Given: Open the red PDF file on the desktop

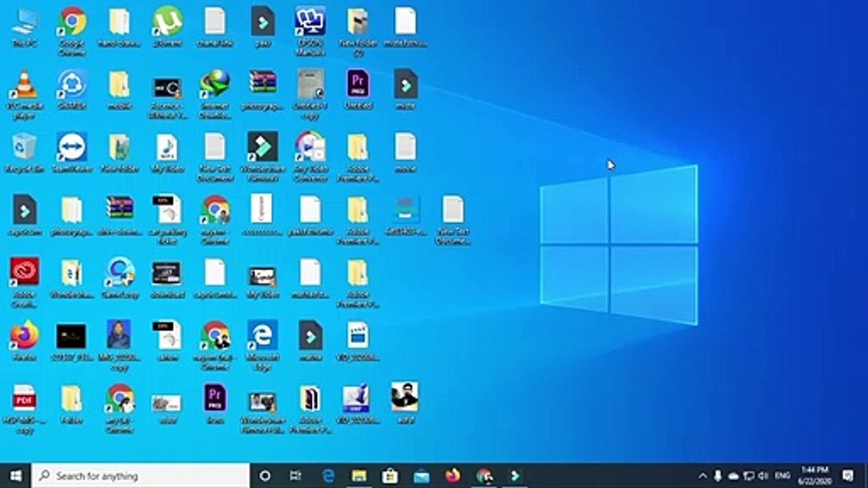Looking at the screenshot, I should coord(24,409).
